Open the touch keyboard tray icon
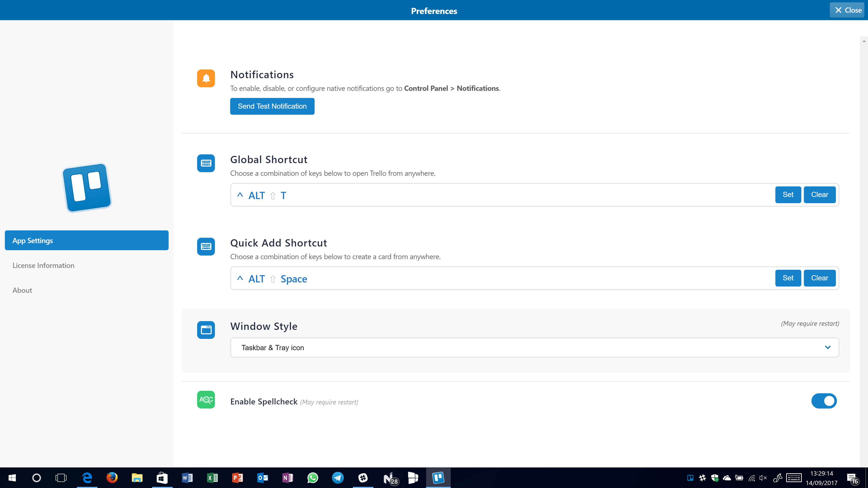 coord(794,478)
